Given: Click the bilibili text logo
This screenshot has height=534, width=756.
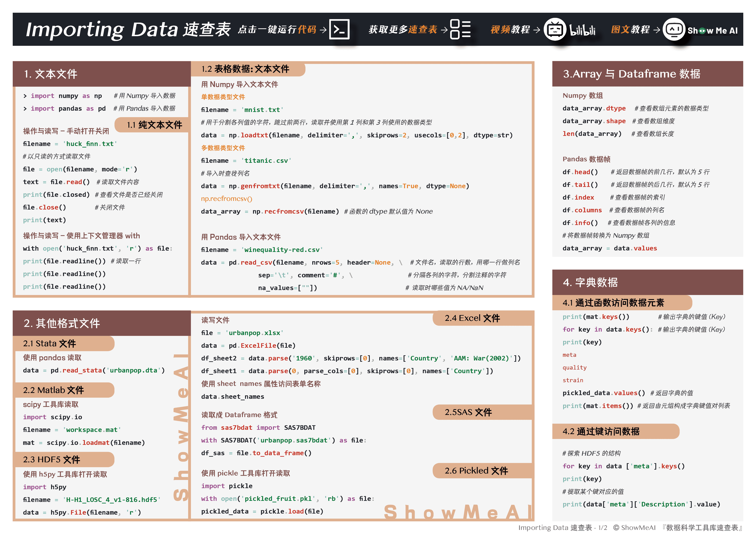Looking at the screenshot, I should pos(582,30).
